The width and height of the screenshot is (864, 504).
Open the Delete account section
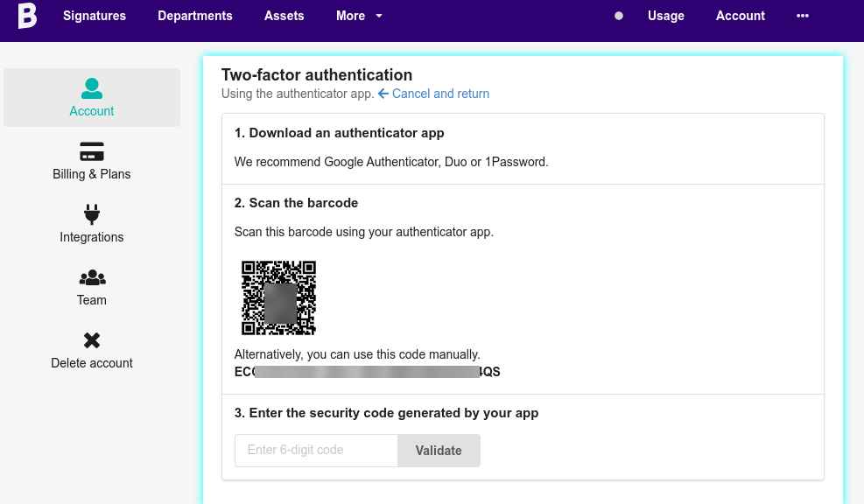pos(91,363)
